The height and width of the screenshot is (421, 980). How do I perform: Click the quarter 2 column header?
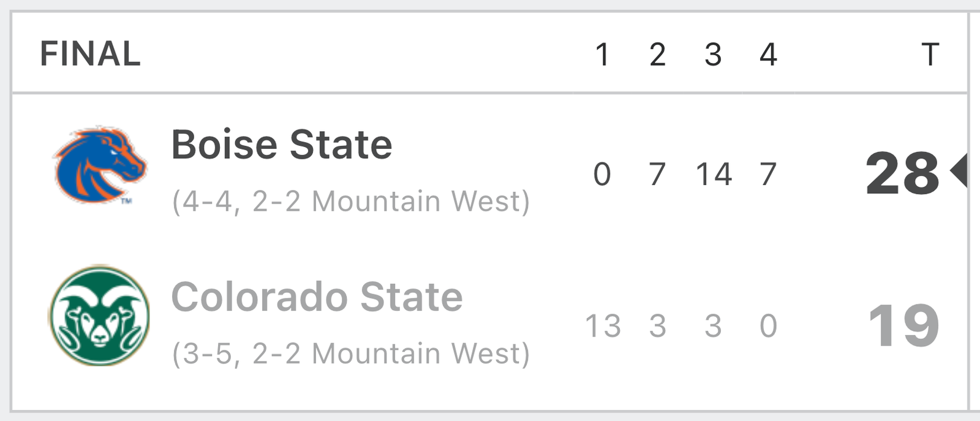point(658,55)
